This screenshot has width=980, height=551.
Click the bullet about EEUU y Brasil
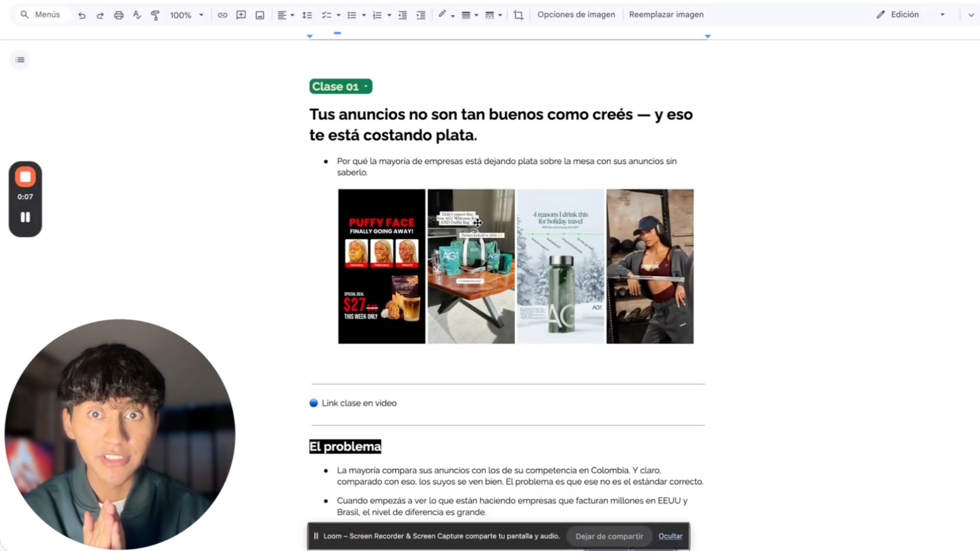click(x=512, y=507)
